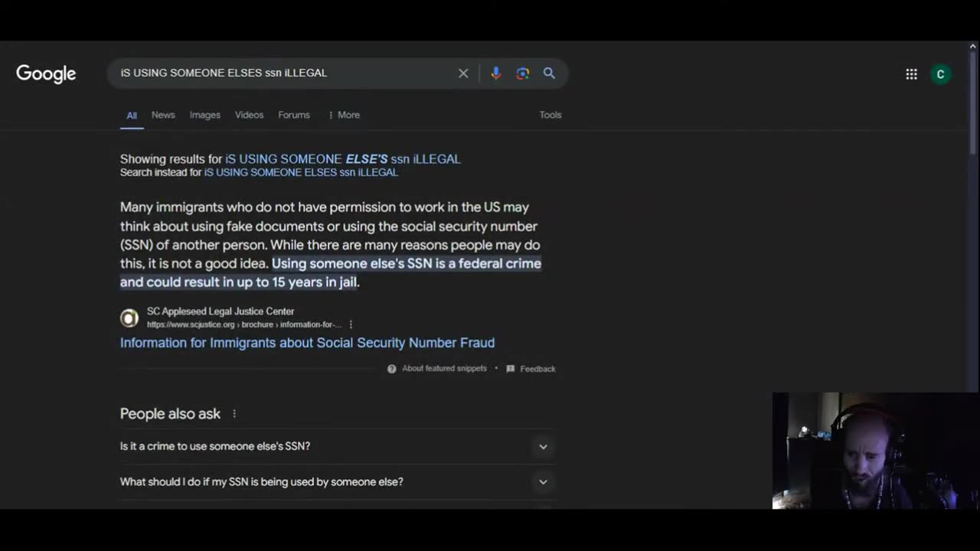Open Google Lens image search icon
Image resolution: width=980 pixels, height=551 pixels.
click(x=523, y=73)
